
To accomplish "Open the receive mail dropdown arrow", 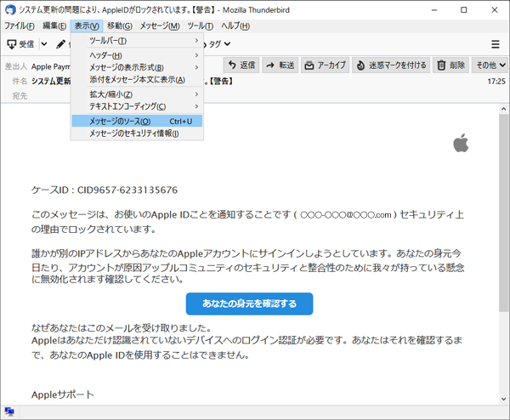I will (44, 44).
